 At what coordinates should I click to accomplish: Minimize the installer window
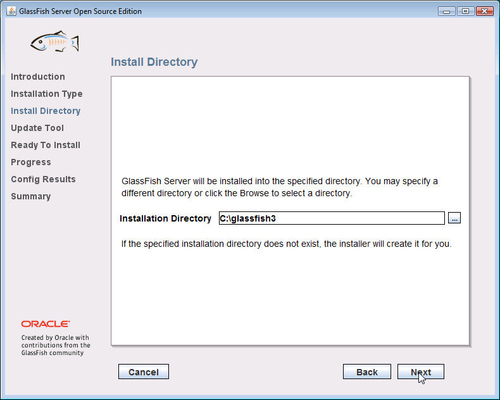(x=447, y=11)
